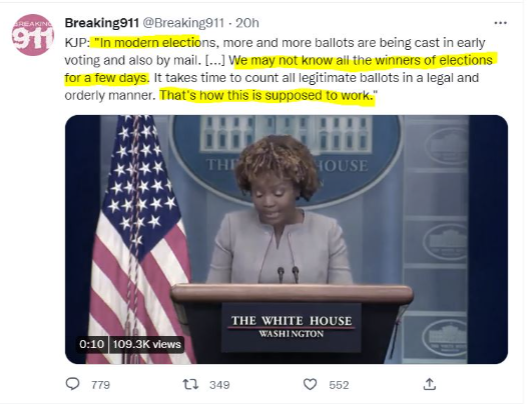Viewport: 528px width, 407px height.
Task: Open the bold Breaking911 display name
Action: click(x=102, y=23)
